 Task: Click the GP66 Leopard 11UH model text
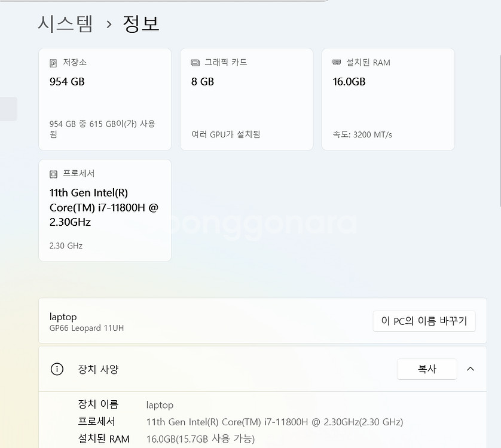pos(87,328)
